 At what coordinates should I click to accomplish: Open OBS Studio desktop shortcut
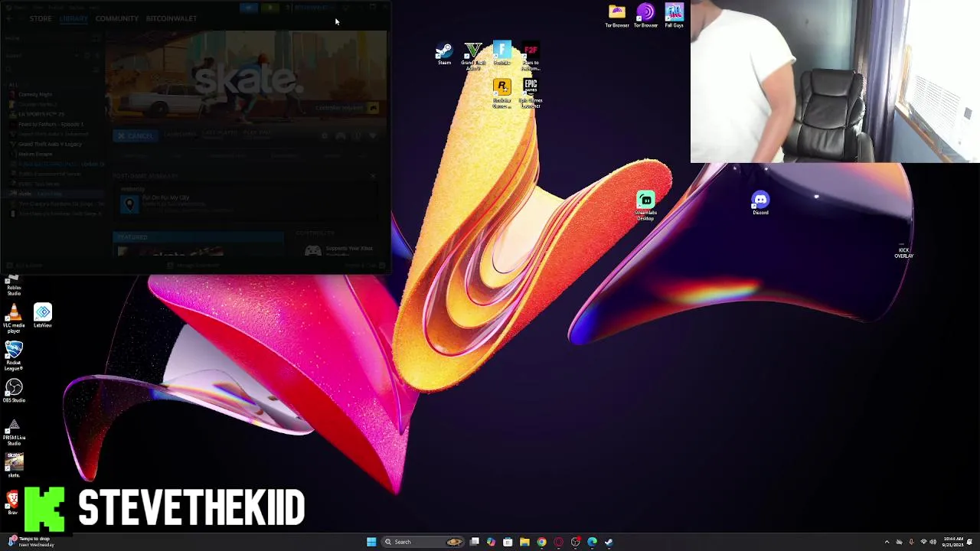14,391
